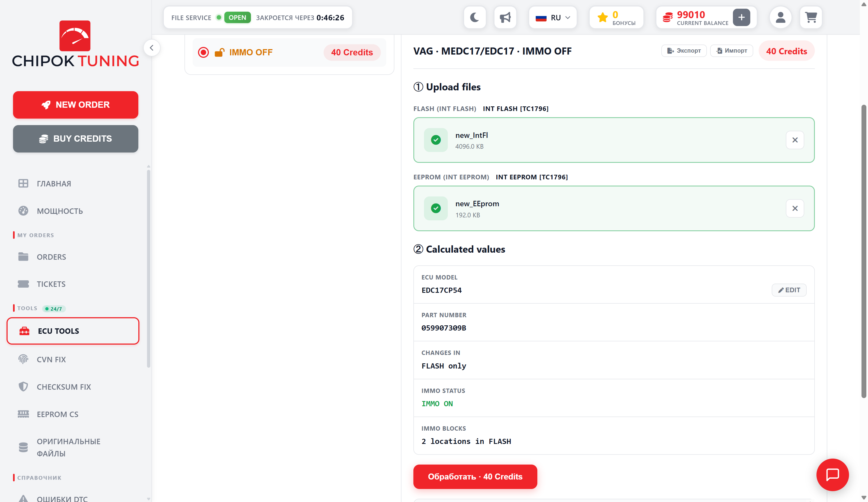Open the live chat bubble

point(832,475)
